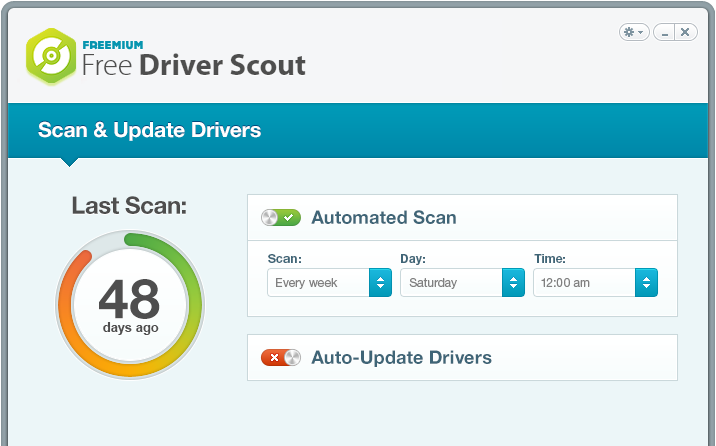Minimize the Free Driver Scout window
716x446 pixels.
point(664,32)
